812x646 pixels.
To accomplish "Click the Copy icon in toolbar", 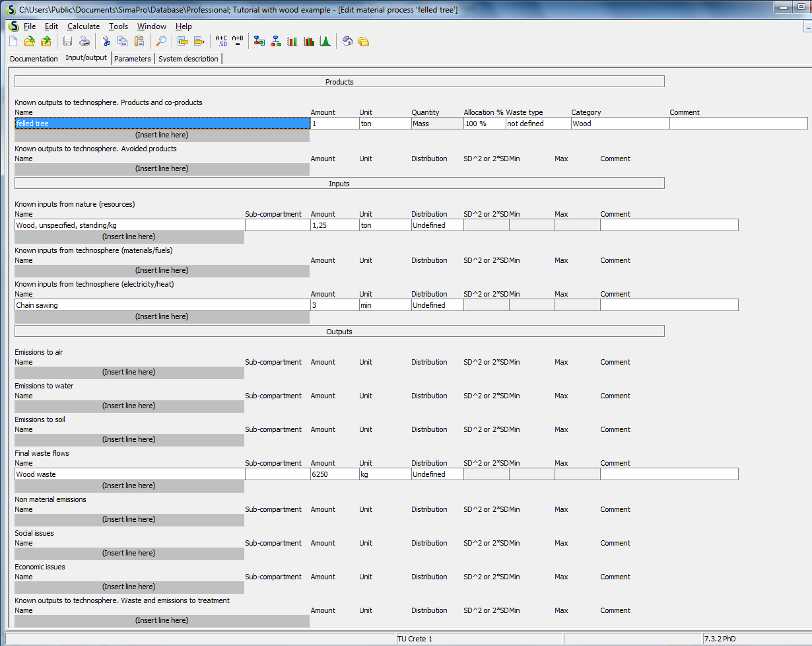I will (x=123, y=42).
